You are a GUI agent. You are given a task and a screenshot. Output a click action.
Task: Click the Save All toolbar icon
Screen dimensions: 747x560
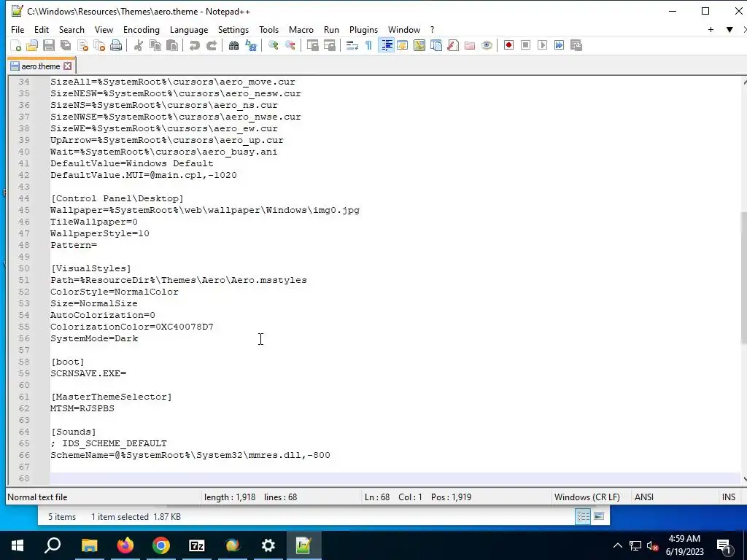tap(65, 45)
